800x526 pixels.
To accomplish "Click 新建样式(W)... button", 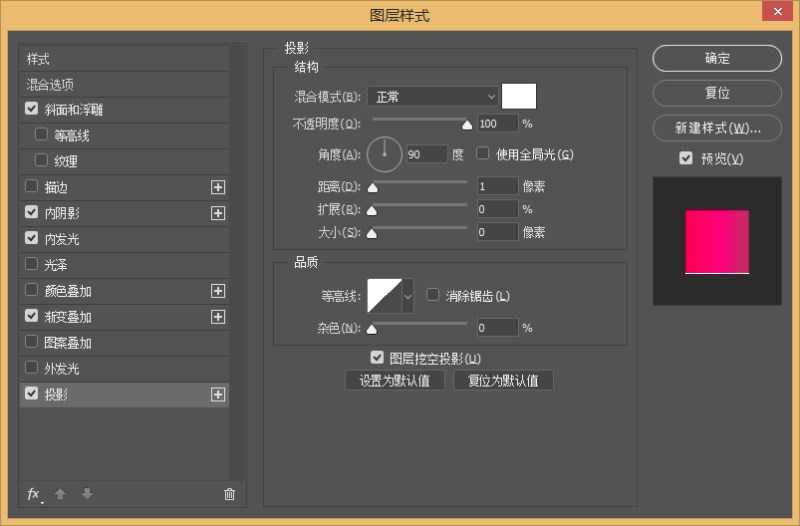I will [717, 128].
